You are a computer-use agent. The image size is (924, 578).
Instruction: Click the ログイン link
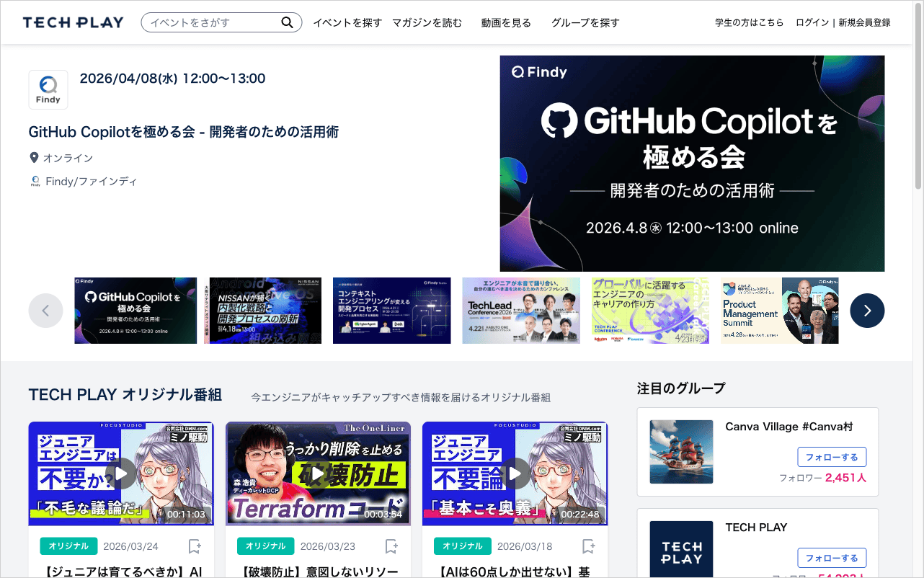[x=812, y=22]
